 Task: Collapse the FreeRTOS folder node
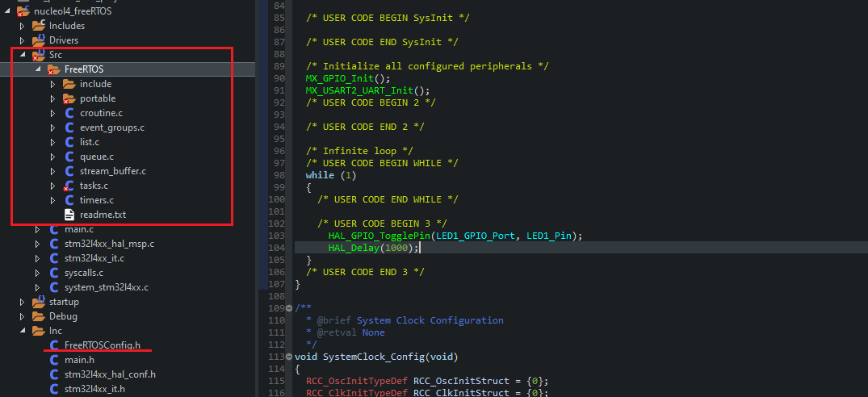point(37,69)
